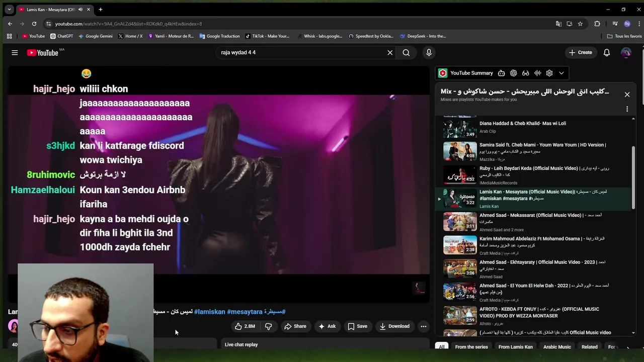Mute the Lamis Kan tab audio
Viewport: 644px width, 362px height.
[80, 9]
